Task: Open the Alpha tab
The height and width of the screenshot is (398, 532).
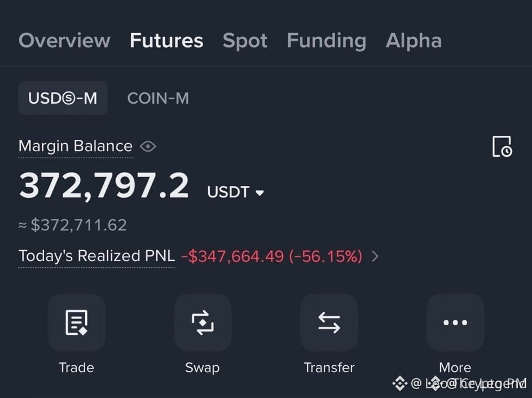Action: pyautogui.click(x=414, y=41)
